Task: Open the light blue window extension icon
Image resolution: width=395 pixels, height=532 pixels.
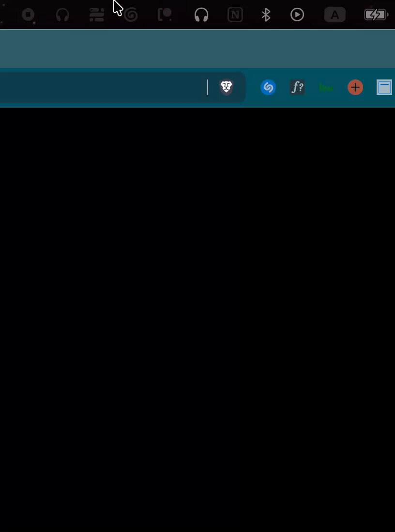Action: point(384,88)
